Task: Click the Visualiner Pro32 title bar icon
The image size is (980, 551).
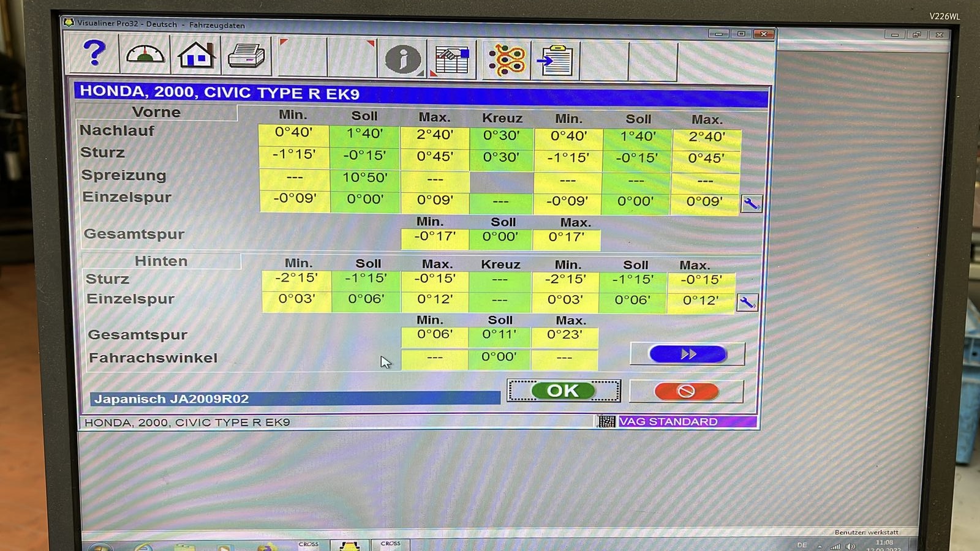Action: pyautogui.click(x=69, y=23)
